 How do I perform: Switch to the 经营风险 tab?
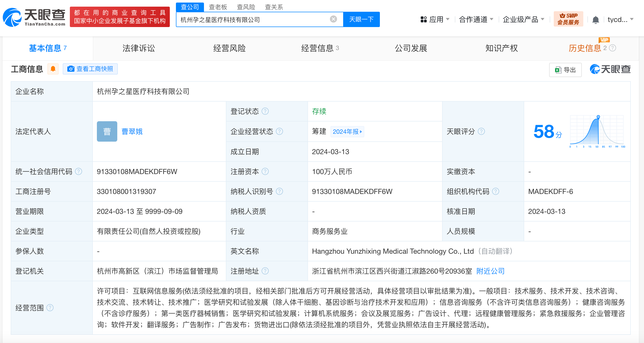229,48
